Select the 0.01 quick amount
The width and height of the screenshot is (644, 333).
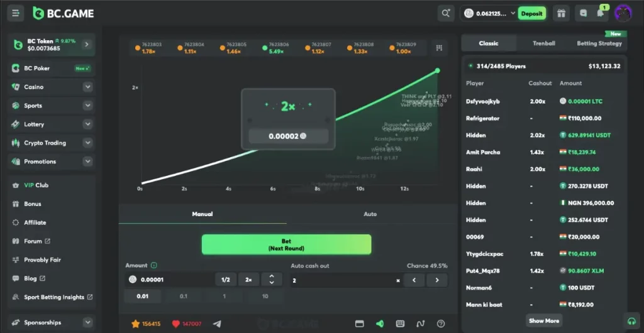[143, 296]
